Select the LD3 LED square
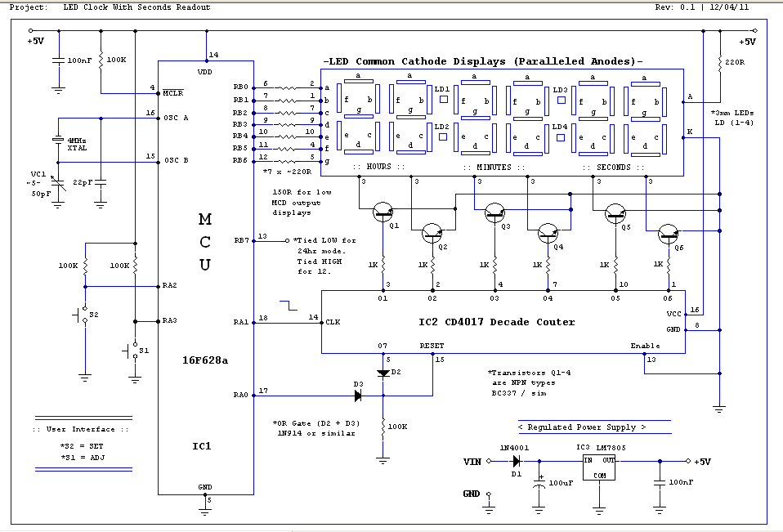Image resolution: width=783 pixels, height=532 pixels. click(562, 100)
